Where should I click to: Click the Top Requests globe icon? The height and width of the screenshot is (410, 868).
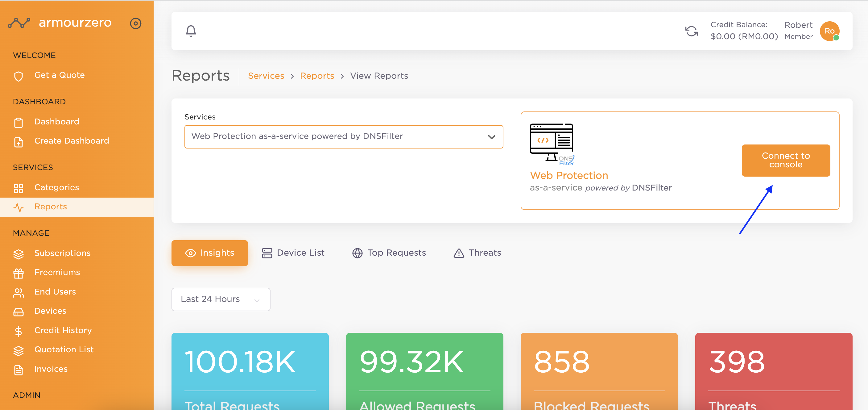tap(357, 253)
